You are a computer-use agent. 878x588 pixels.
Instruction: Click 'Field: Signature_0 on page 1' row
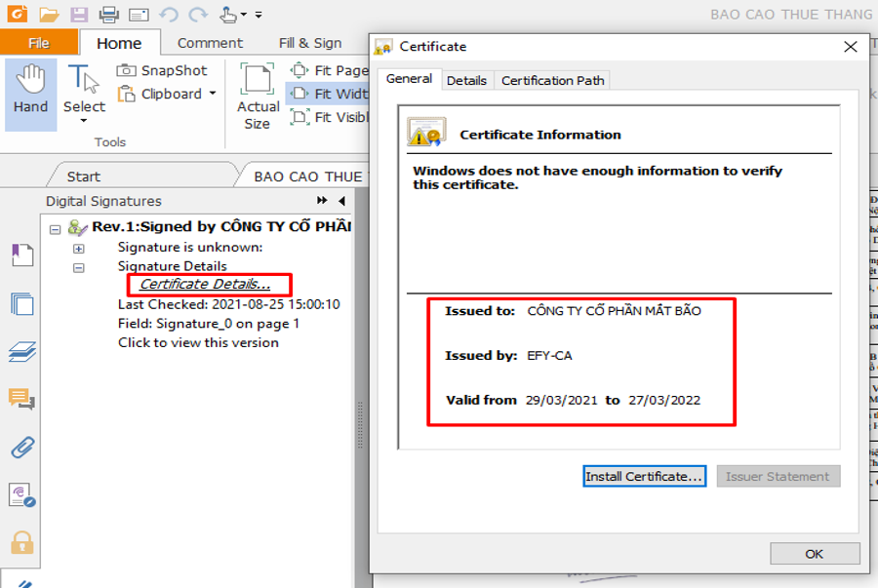(x=209, y=324)
